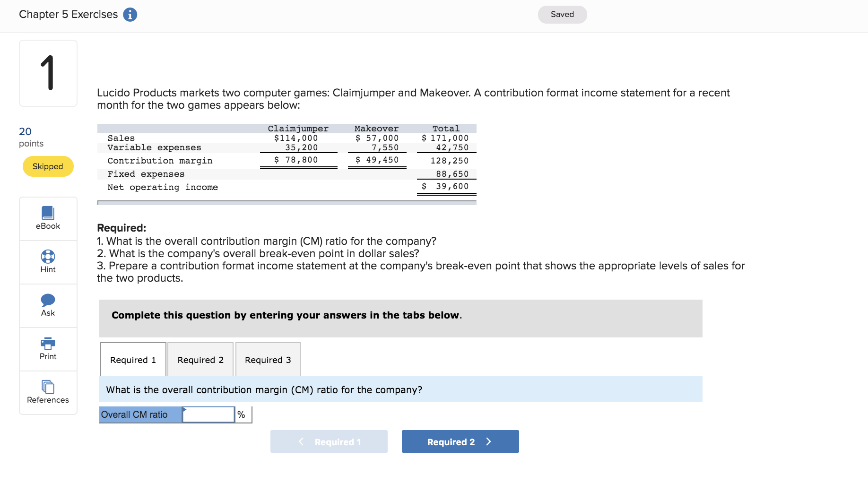This screenshot has width=868, height=483.
Task: Click the Required 2 navigation button
Action: tap(460, 441)
